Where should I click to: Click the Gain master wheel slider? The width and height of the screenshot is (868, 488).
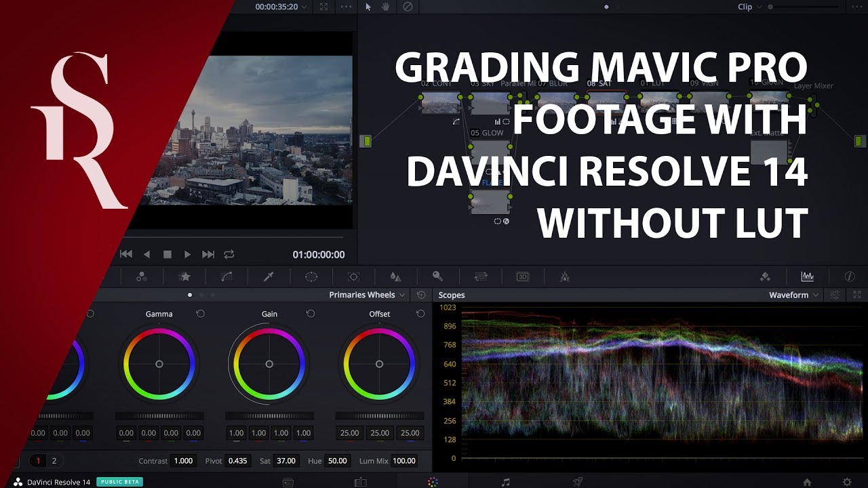click(x=269, y=415)
